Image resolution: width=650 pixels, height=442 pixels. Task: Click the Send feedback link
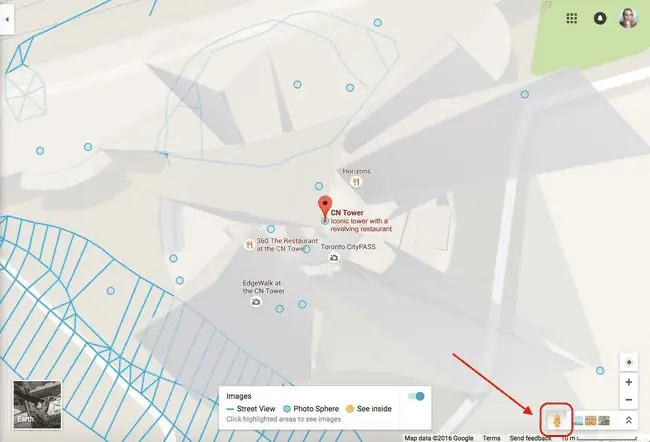click(x=530, y=438)
